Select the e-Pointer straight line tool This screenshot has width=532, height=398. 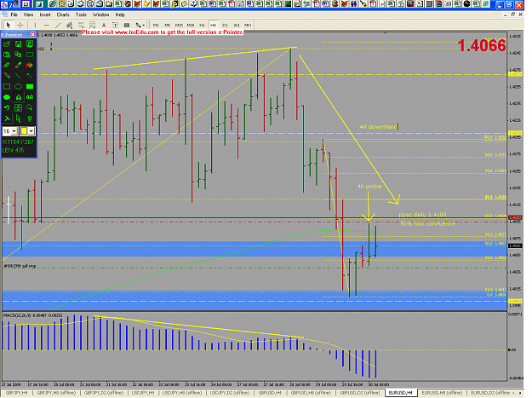coord(19,76)
